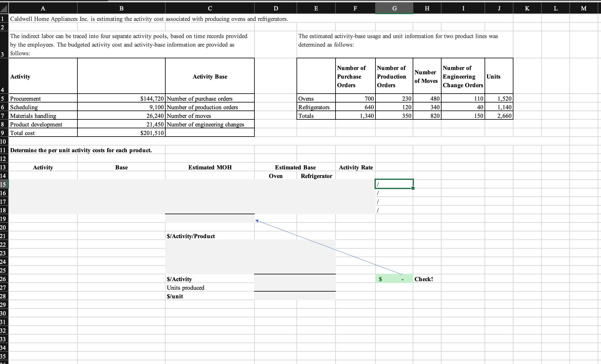Select row 5 by clicking its row number

tap(3, 99)
